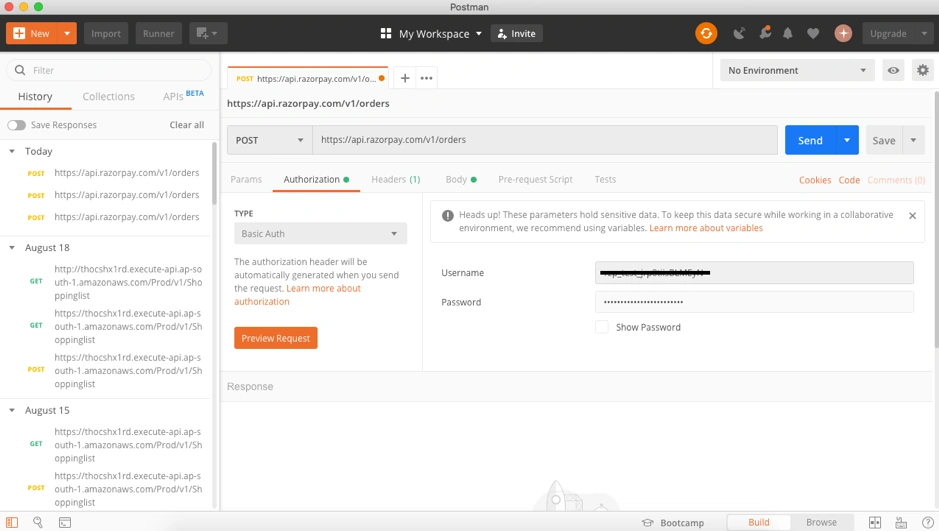The width and height of the screenshot is (939, 531).
Task: Click the Preview Request button
Action: click(275, 338)
